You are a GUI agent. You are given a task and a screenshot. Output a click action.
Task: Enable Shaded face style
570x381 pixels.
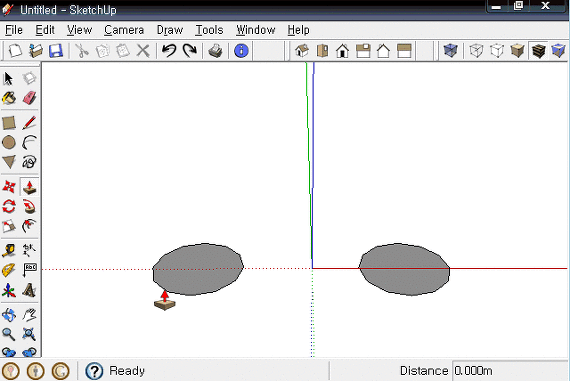coord(517,51)
